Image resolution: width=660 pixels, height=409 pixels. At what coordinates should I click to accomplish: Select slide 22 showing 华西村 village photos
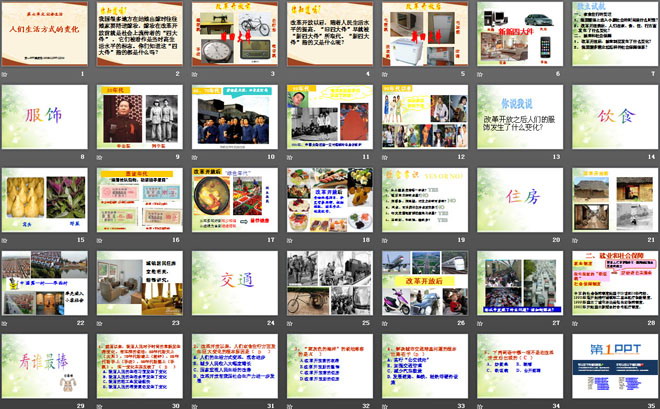pyautogui.click(x=45, y=283)
